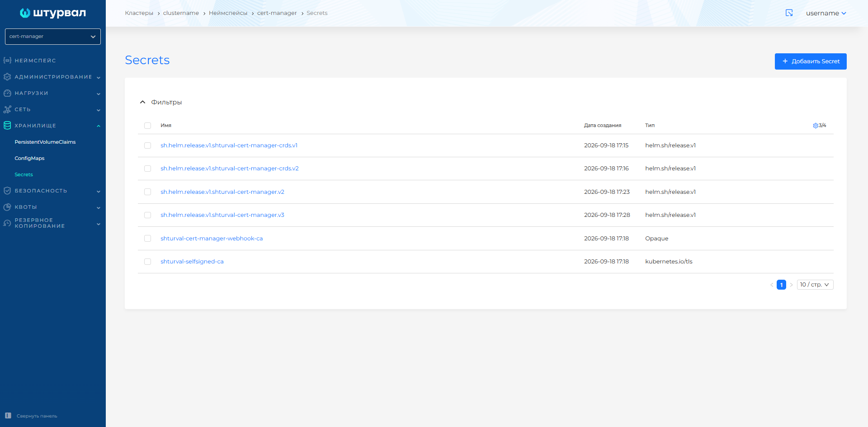Click the Хранилище database icon

pyautogui.click(x=7, y=126)
